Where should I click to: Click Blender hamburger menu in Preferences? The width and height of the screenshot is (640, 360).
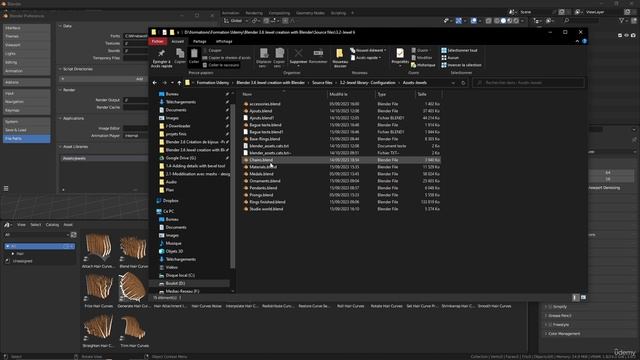click(x=6, y=189)
